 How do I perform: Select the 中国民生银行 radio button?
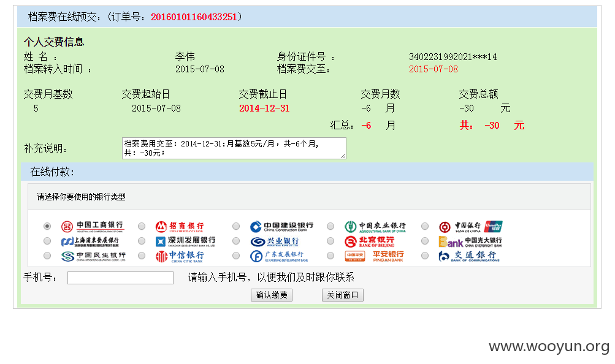[x=47, y=256]
